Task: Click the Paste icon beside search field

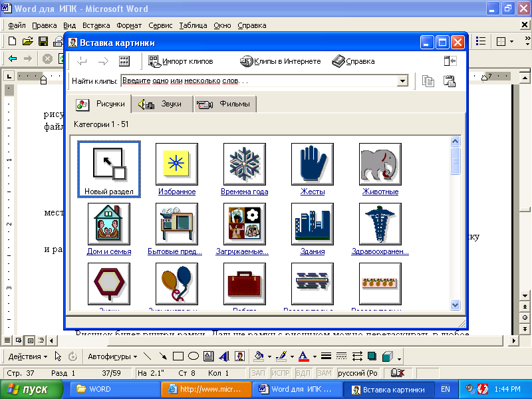Action: coord(450,81)
